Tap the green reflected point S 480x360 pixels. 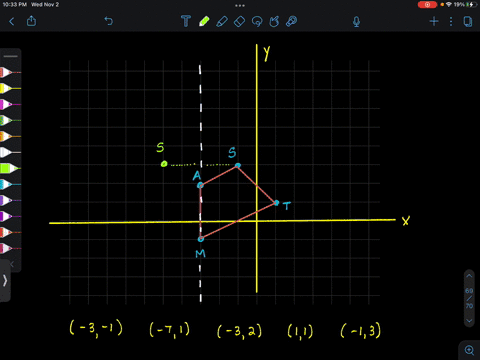tap(164, 164)
